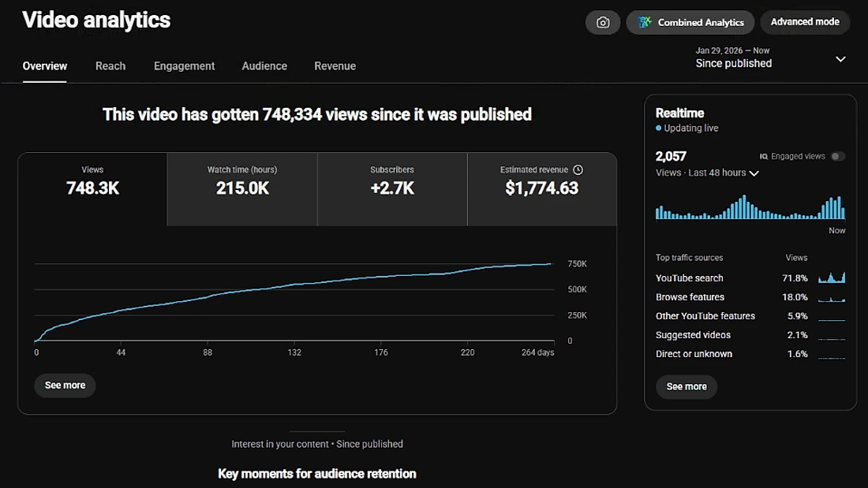Image resolution: width=868 pixels, height=488 pixels.
Task: Click the IQ icon next to Engaged views
Action: point(764,157)
